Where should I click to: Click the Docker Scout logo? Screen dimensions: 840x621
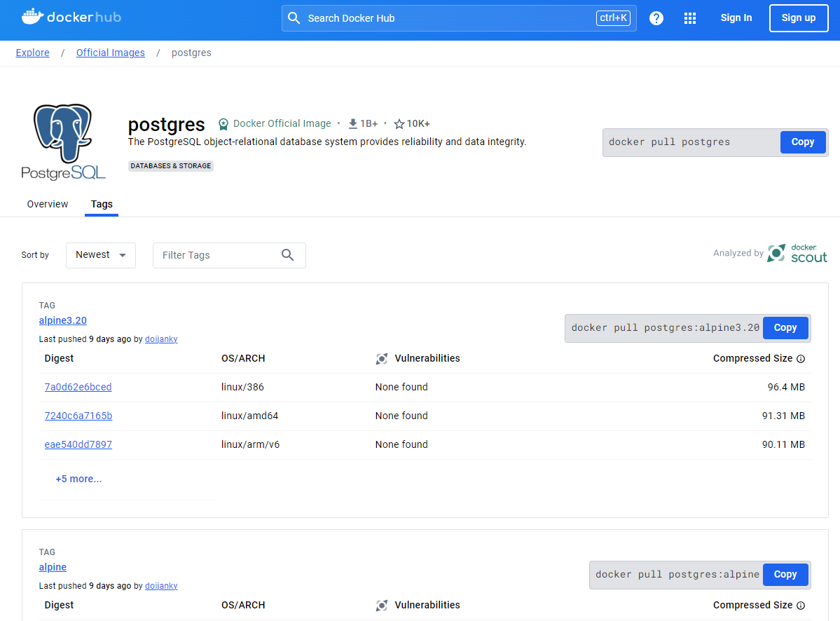tap(797, 253)
